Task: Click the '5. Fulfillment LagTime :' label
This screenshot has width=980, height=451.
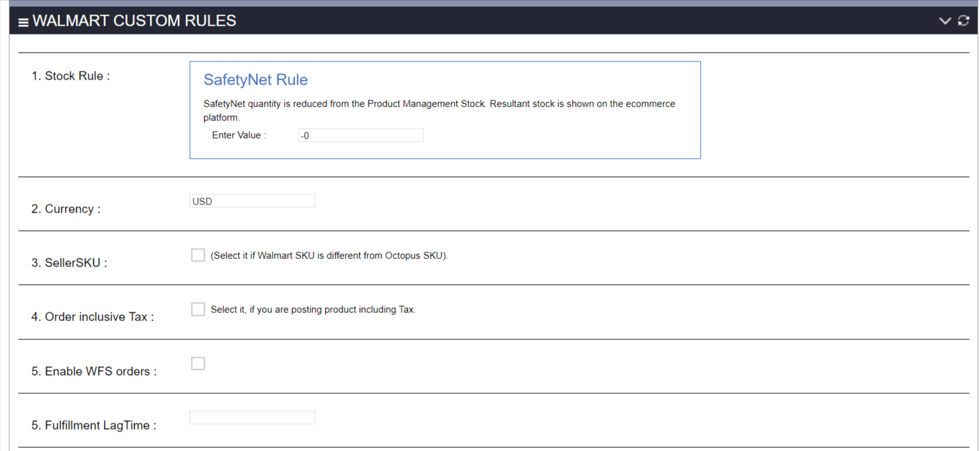Action: 94,425
